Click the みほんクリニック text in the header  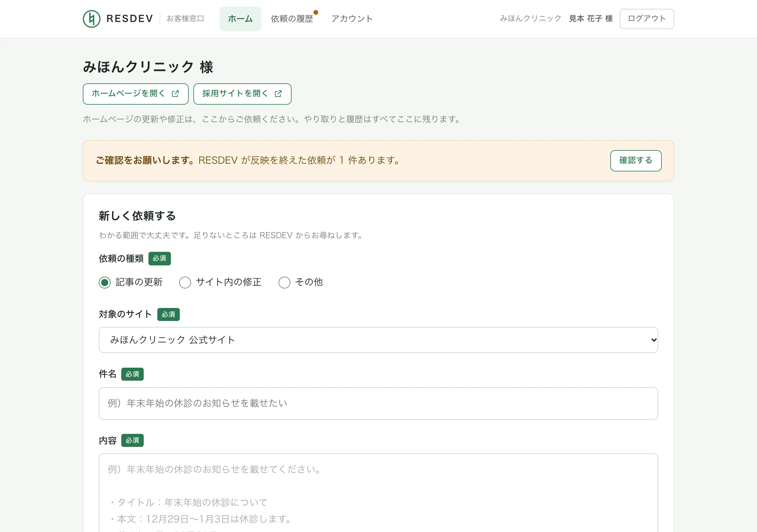(x=530, y=18)
